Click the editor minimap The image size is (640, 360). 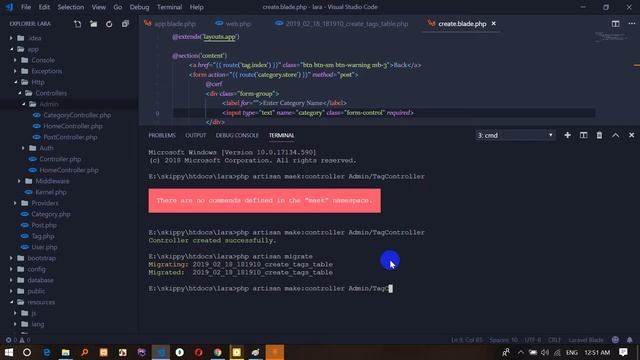click(x=611, y=38)
